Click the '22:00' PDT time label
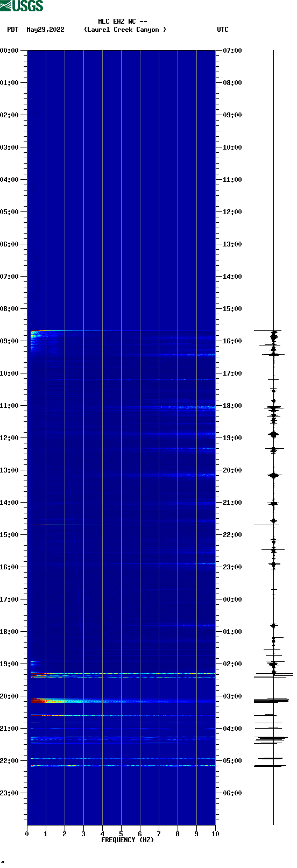The image size is (297, 868). [x=10, y=761]
